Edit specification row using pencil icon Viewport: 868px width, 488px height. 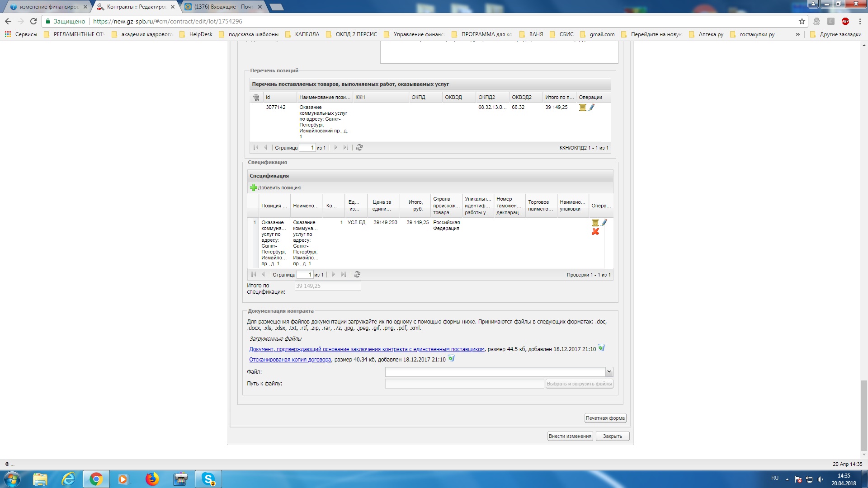(604, 222)
